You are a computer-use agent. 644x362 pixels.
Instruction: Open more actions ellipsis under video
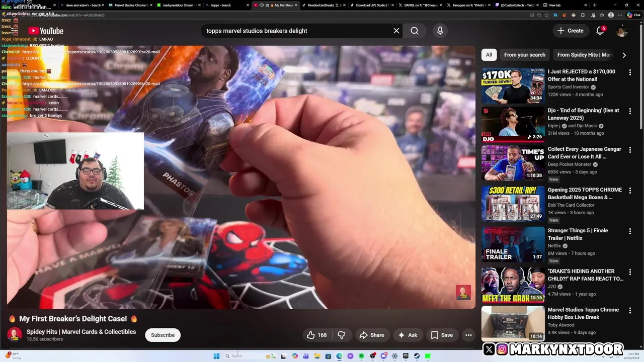(x=468, y=335)
